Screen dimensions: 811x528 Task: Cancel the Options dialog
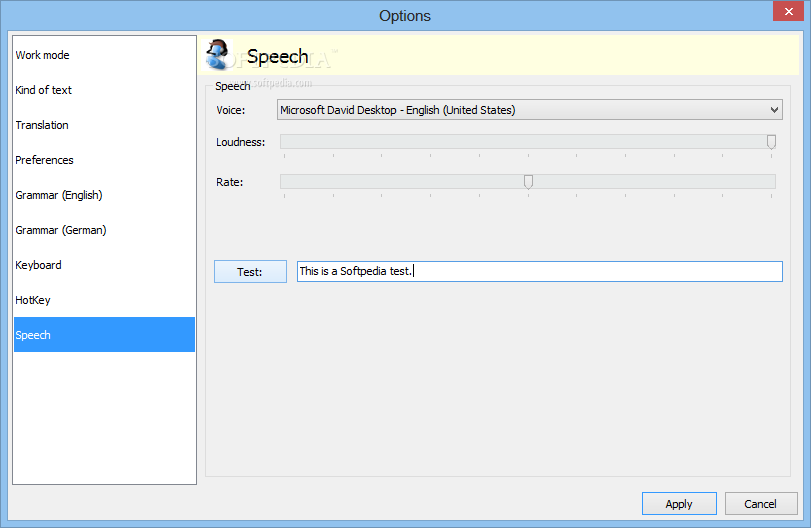pos(761,504)
